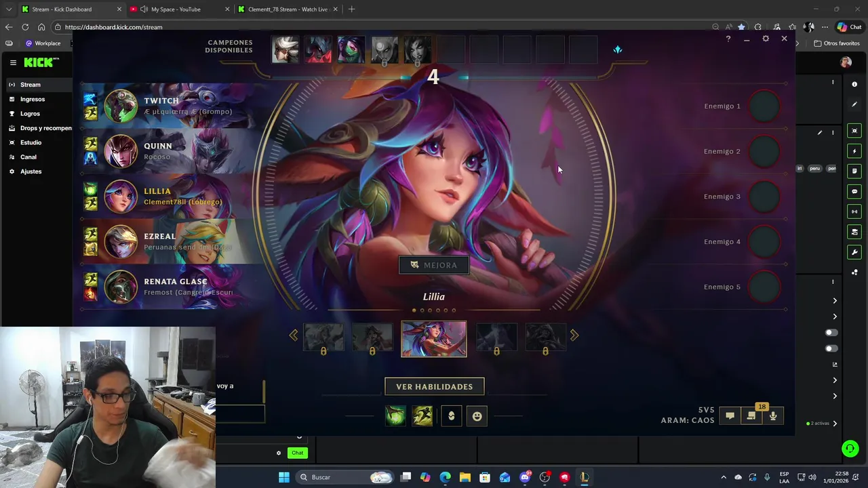Open the gear beside the Chat button
The image size is (868, 488).
pyautogui.click(x=278, y=453)
